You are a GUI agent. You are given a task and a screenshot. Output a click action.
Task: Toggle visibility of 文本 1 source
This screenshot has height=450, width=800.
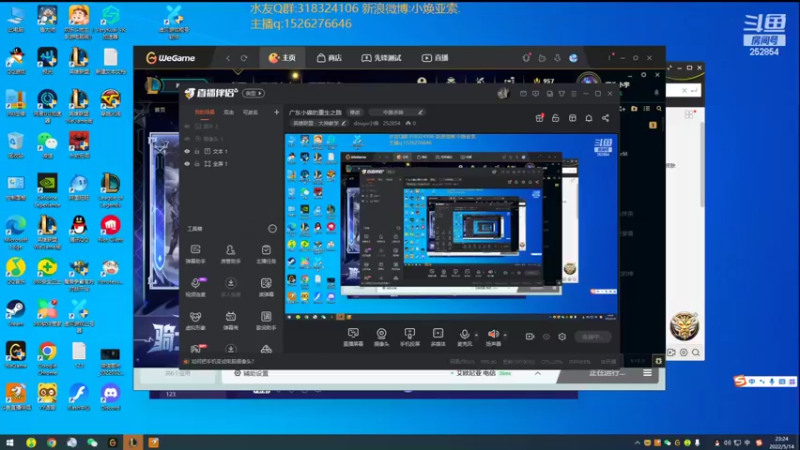(187, 152)
